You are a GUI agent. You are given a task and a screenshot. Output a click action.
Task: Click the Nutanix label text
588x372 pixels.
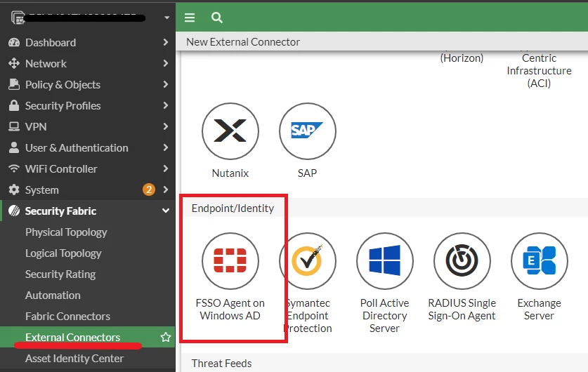(x=230, y=173)
